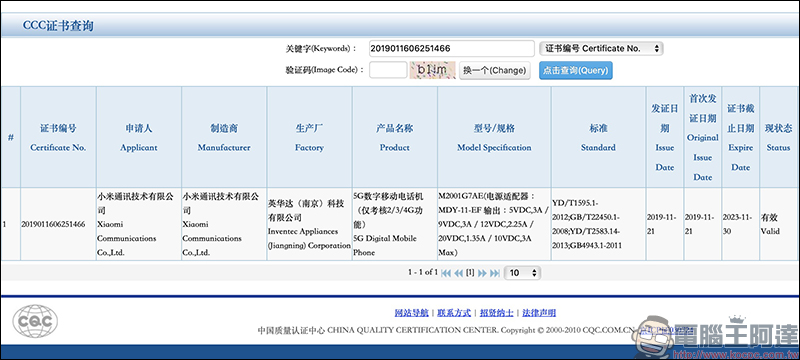Click the 验证码(Image Code) label

tap(325, 70)
